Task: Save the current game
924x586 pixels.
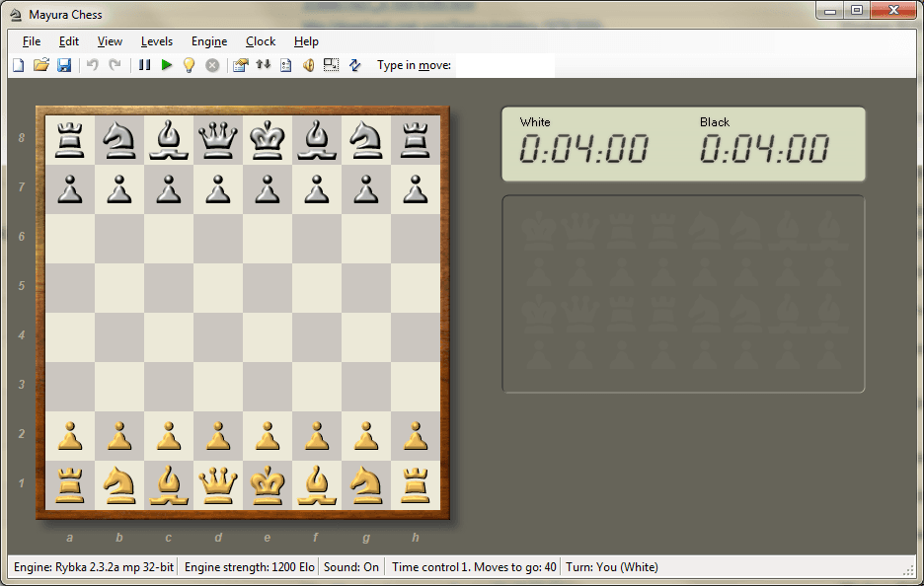Action: (x=64, y=64)
